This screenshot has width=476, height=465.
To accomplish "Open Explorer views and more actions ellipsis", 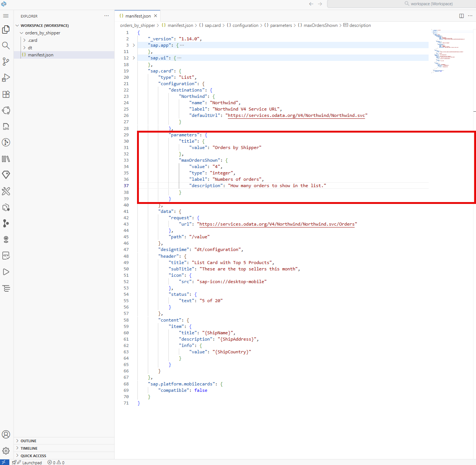I will (107, 16).
